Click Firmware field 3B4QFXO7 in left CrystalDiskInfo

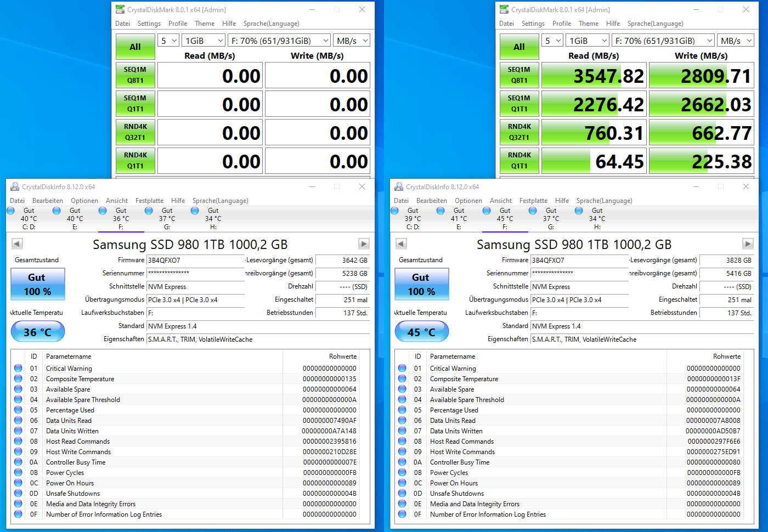(x=196, y=260)
